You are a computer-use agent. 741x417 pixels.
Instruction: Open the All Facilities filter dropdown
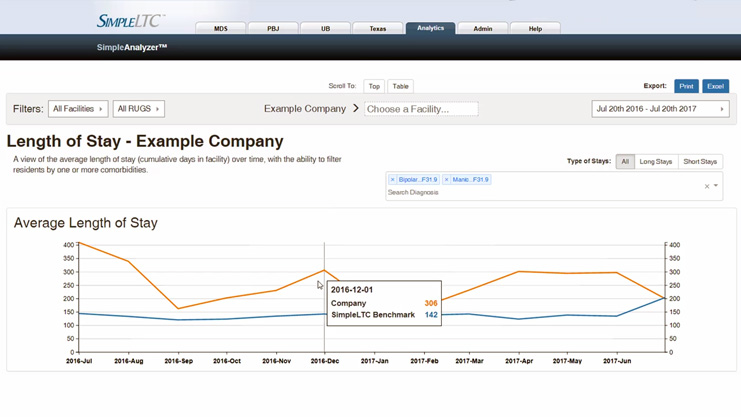(78, 109)
